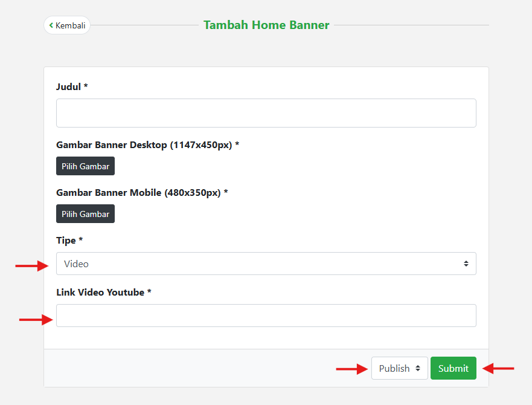Screen dimensions: 532x405
Task: Focus the Judul text input
Action: click(266, 113)
